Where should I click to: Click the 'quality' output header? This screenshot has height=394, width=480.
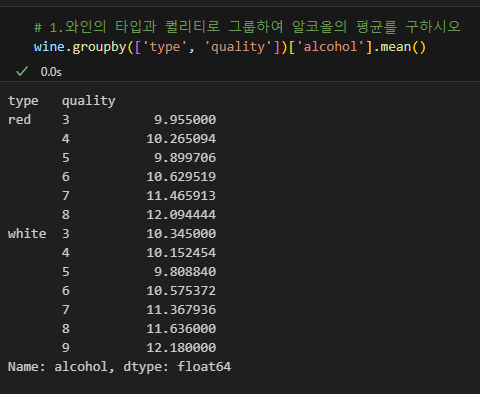[x=89, y=101]
